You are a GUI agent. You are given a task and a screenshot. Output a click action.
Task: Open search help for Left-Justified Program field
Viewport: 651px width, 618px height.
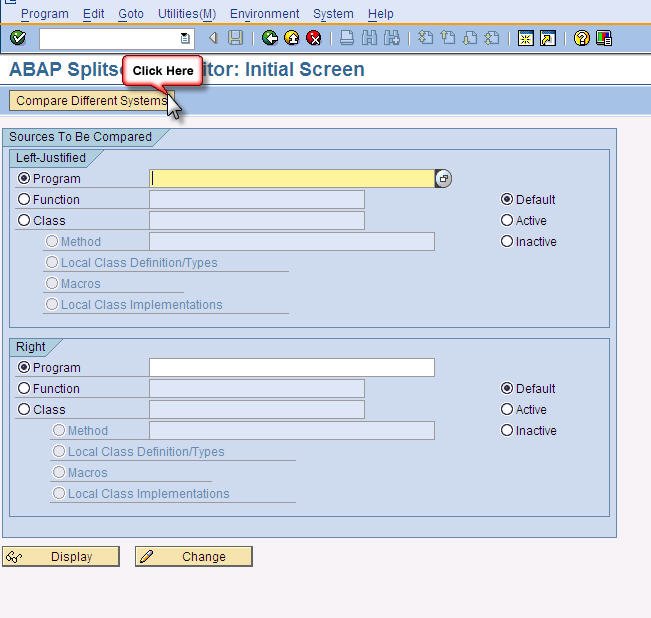point(443,178)
